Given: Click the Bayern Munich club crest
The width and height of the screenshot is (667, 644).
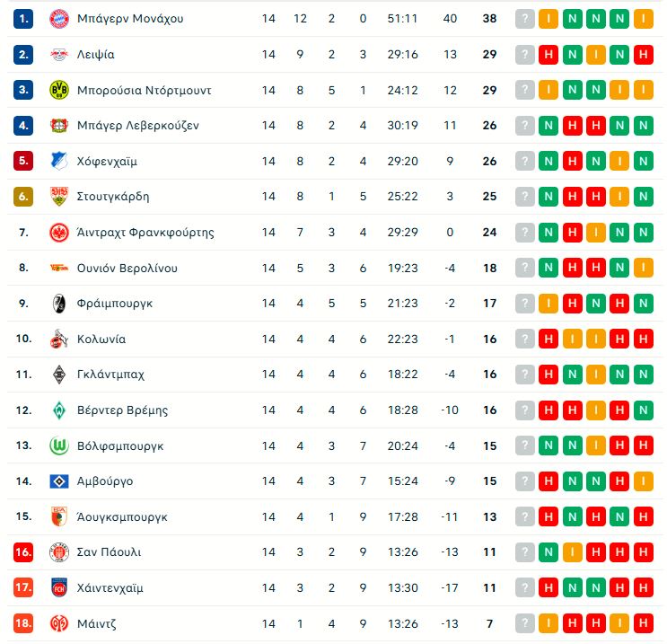Looking at the screenshot, I should pos(58,19).
